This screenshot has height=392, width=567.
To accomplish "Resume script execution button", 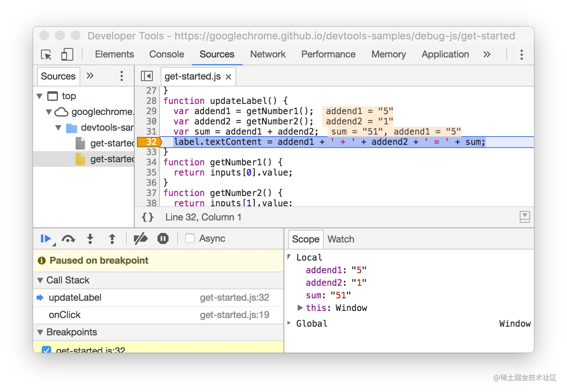I will click(x=46, y=239).
